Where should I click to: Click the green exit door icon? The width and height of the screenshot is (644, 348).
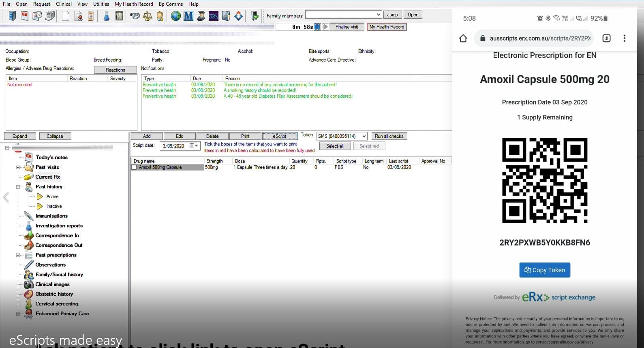point(255,16)
